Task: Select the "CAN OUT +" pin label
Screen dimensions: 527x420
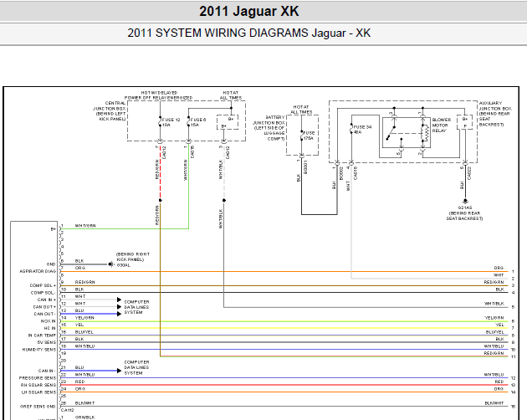Action: tap(44, 307)
